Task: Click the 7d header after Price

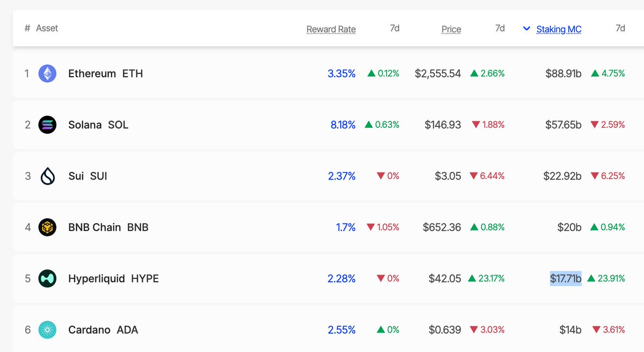Action: pos(500,28)
